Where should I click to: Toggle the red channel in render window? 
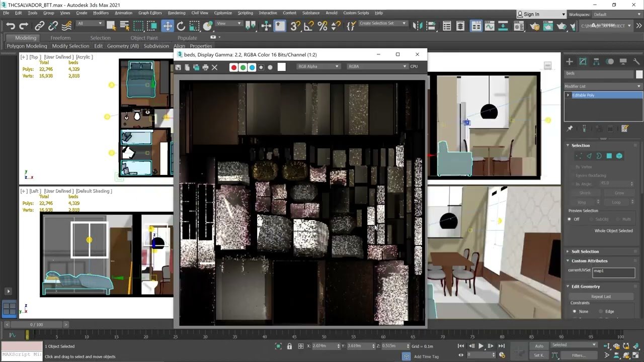click(x=233, y=67)
